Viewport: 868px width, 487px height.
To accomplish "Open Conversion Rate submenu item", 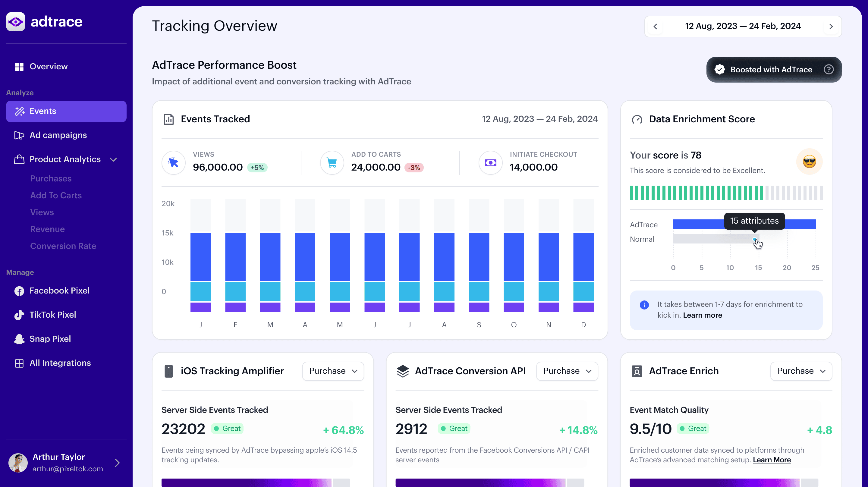I will click(63, 246).
